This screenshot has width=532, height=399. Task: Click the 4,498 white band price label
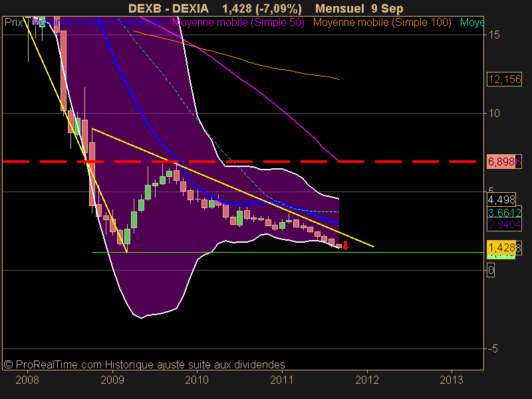coord(501,199)
